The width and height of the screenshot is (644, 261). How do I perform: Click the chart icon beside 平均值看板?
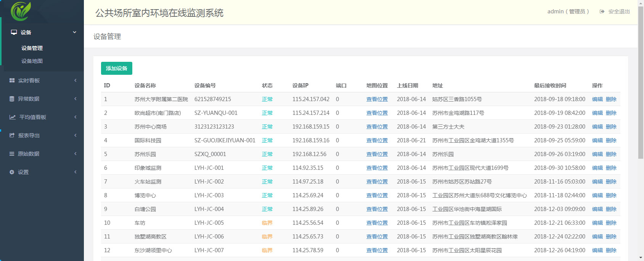(13, 117)
